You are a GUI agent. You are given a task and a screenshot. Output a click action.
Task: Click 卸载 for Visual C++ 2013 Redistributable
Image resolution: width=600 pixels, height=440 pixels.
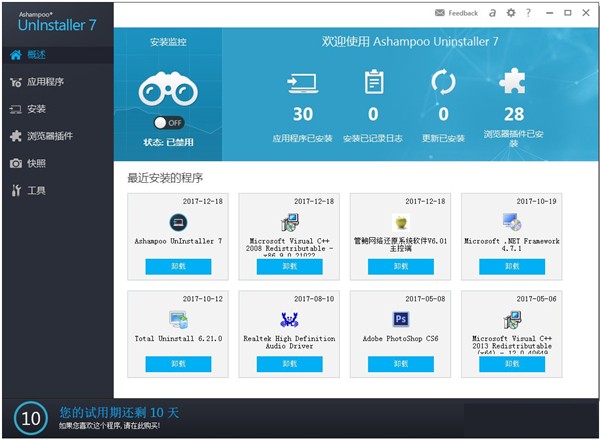[x=512, y=364]
